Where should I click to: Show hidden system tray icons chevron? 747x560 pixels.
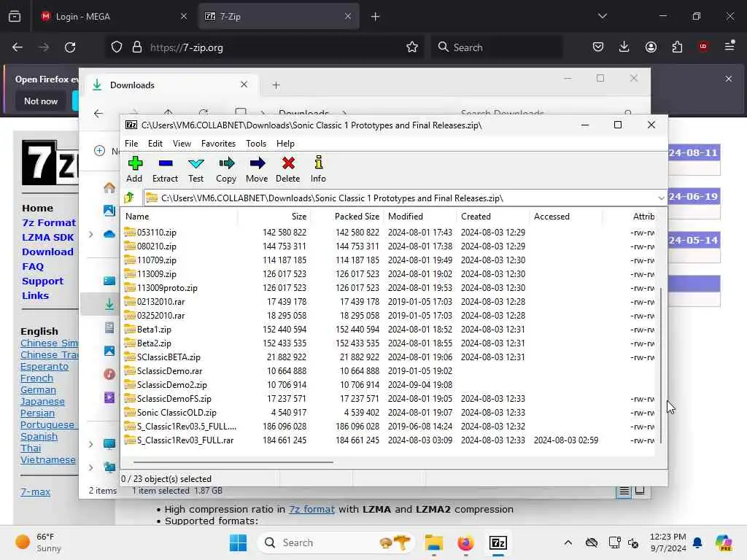(x=568, y=542)
